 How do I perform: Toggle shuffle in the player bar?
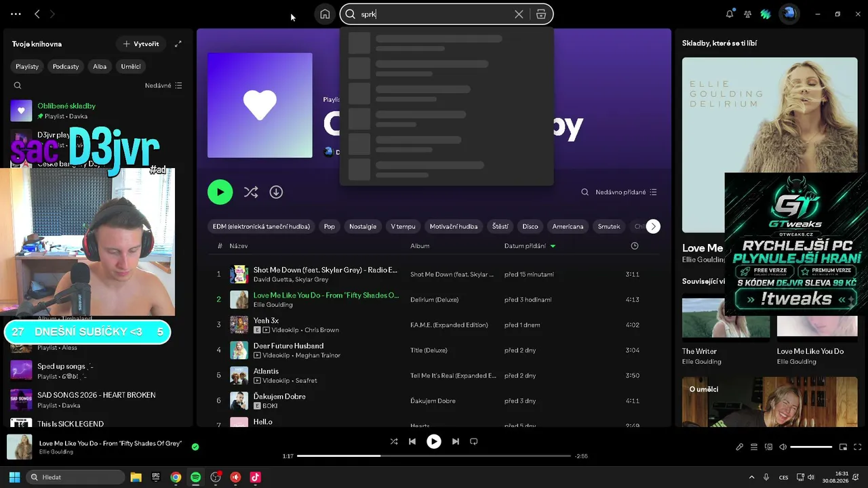pyautogui.click(x=394, y=441)
